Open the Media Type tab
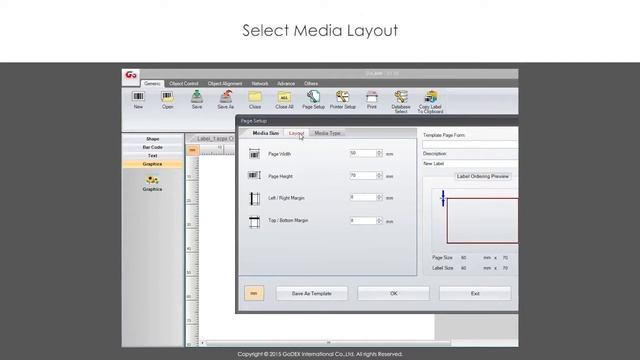Image resolution: width=640 pixels, height=360 pixels. click(x=327, y=133)
